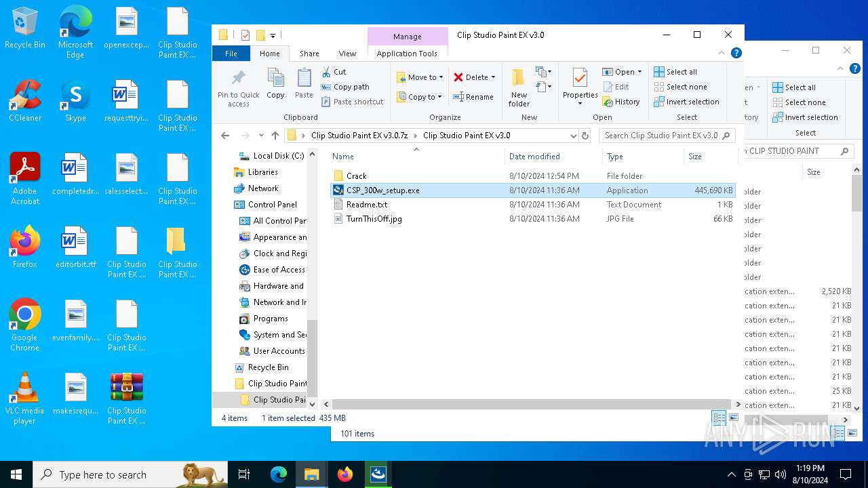Switch to details view layout
868x488 pixels.
click(x=719, y=418)
